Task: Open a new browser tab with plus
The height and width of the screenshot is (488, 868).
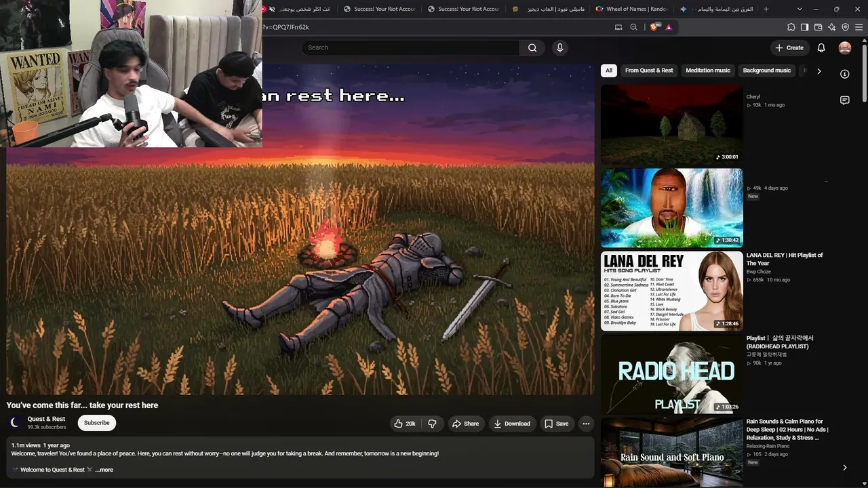Action: click(766, 9)
